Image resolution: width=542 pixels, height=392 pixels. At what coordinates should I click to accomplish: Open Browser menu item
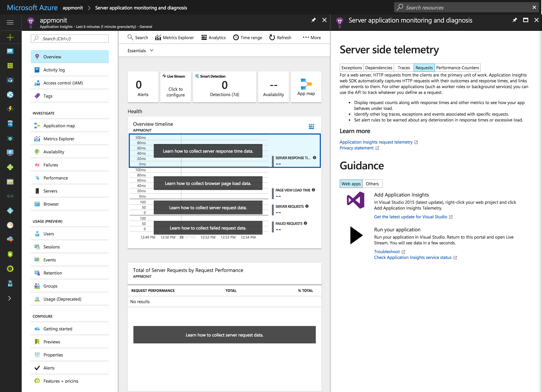click(x=70, y=204)
